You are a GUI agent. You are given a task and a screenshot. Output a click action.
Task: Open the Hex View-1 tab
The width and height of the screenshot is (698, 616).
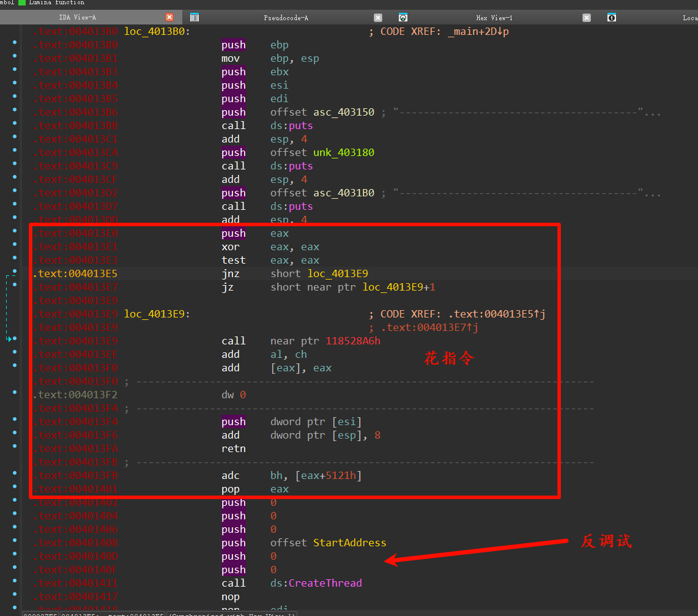coord(494,18)
